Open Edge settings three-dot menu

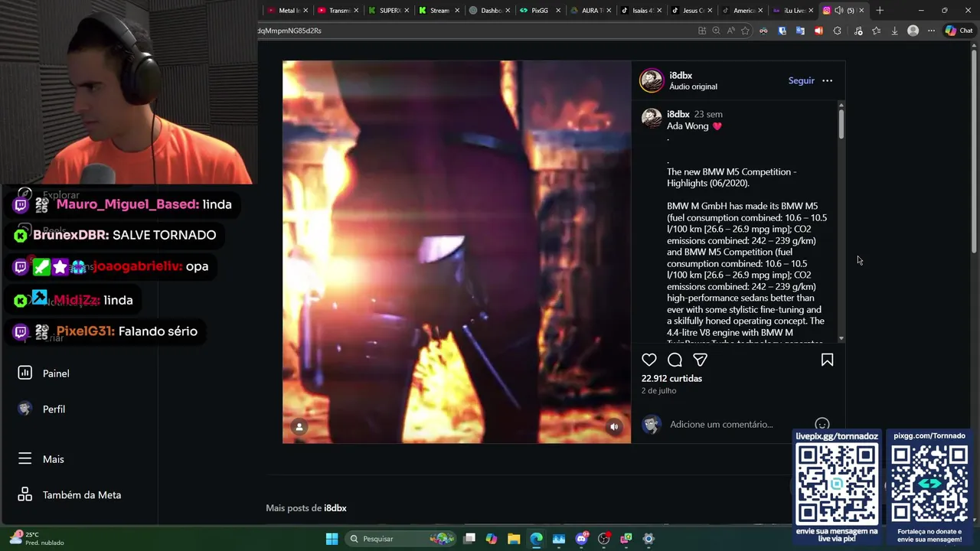[x=931, y=31]
